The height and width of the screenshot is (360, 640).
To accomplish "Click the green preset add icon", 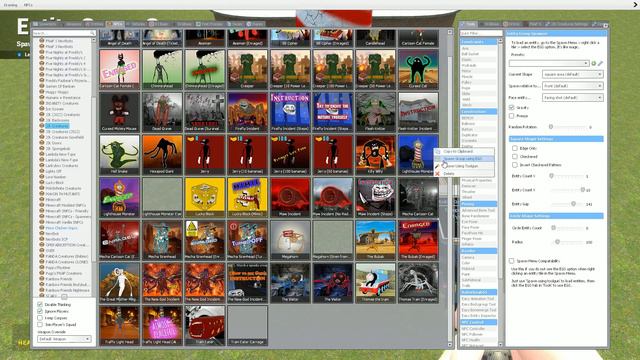I will coord(594,63).
